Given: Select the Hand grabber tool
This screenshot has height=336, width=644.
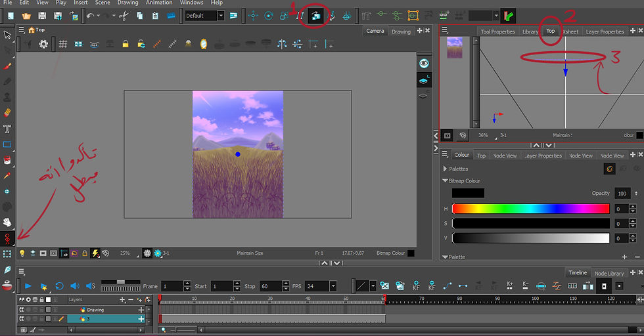Looking at the screenshot, I should 7,222.
